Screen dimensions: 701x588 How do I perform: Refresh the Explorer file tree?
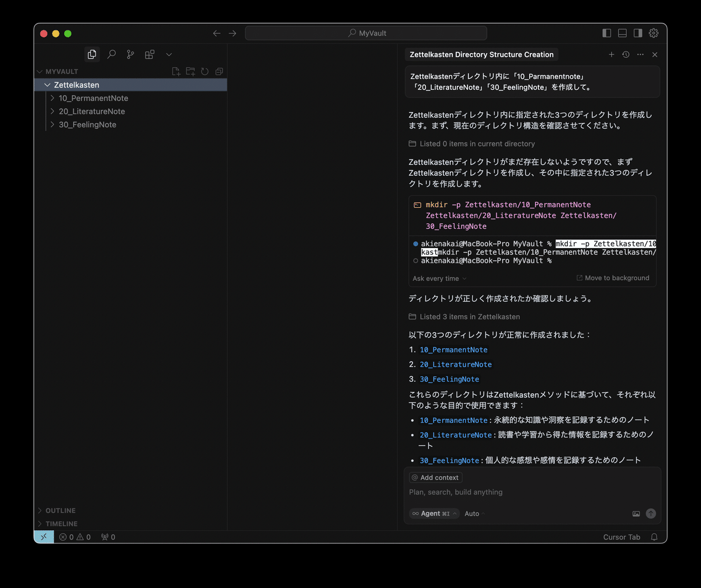[x=204, y=71]
